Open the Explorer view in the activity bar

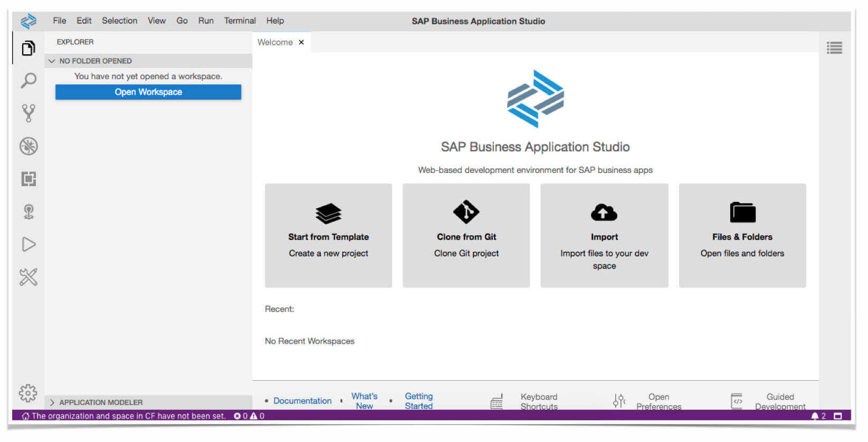pos(28,48)
